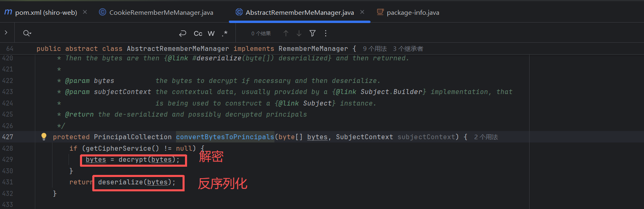The height and width of the screenshot is (209, 644).
Task: Enable Regex search option
Action: click(x=225, y=33)
